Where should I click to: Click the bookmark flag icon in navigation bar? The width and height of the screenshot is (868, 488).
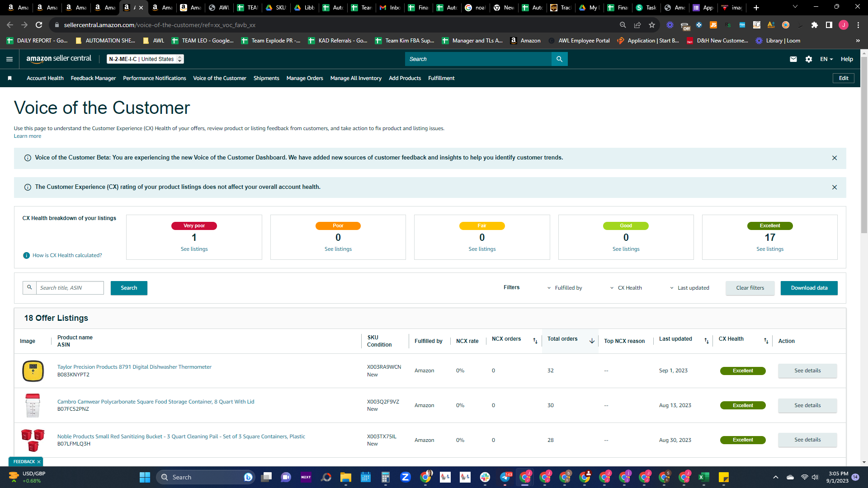(9, 78)
